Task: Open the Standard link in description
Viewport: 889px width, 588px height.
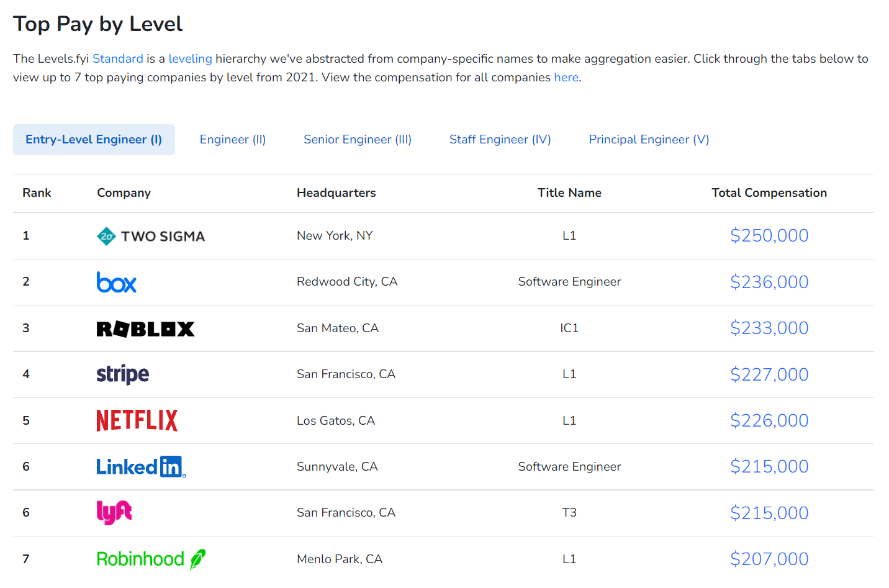Action: (118, 59)
